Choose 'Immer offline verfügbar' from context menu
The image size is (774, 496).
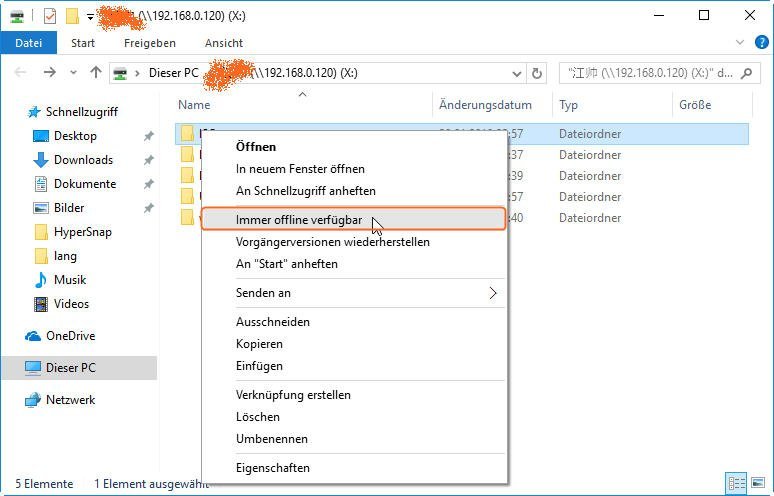click(299, 220)
